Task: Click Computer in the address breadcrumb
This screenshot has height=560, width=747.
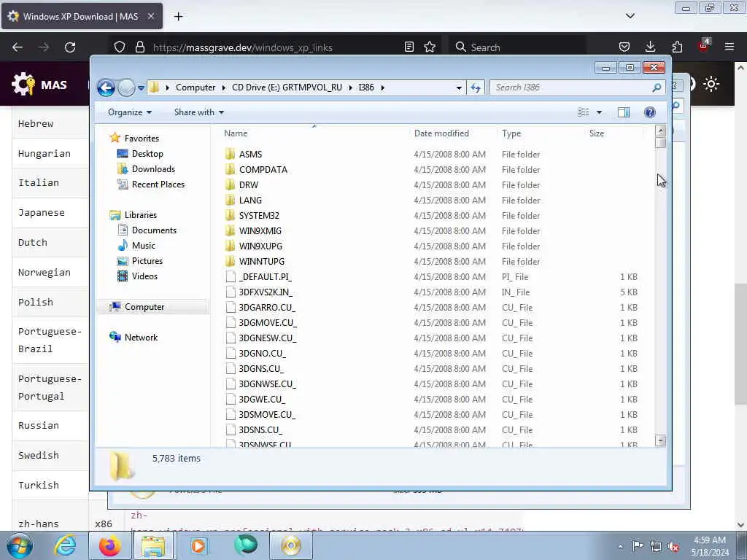Action: pos(196,87)
